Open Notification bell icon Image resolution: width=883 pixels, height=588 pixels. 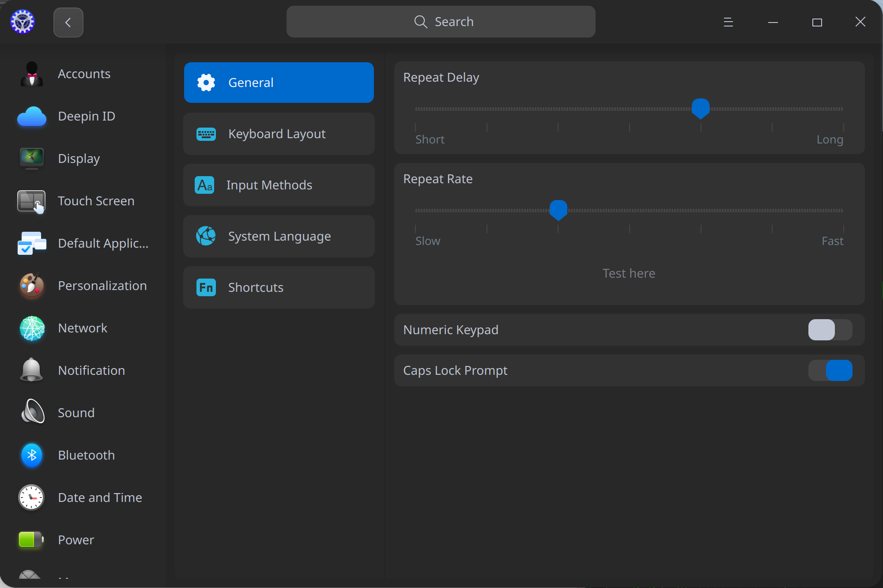(x=31, y=370)
